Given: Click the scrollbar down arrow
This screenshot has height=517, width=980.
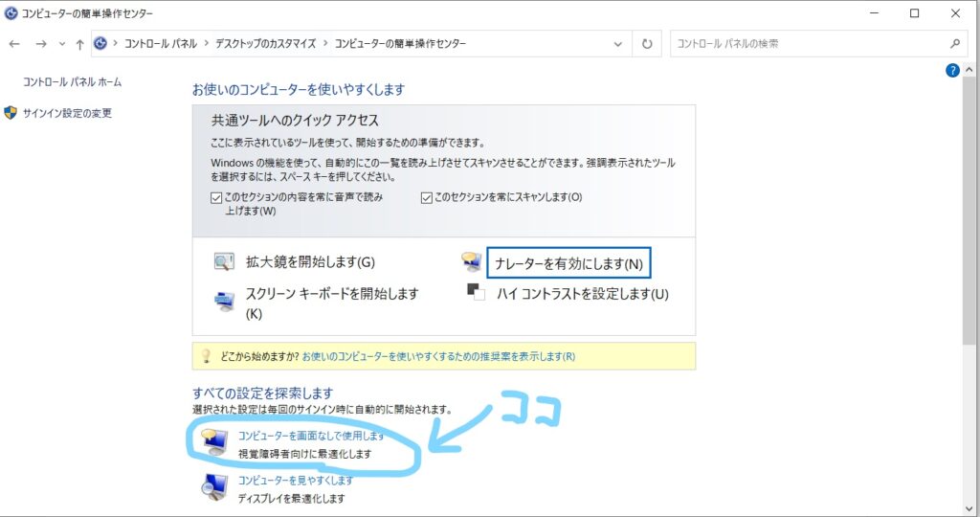Looking at the screenshot, I should tap(969, 509).
